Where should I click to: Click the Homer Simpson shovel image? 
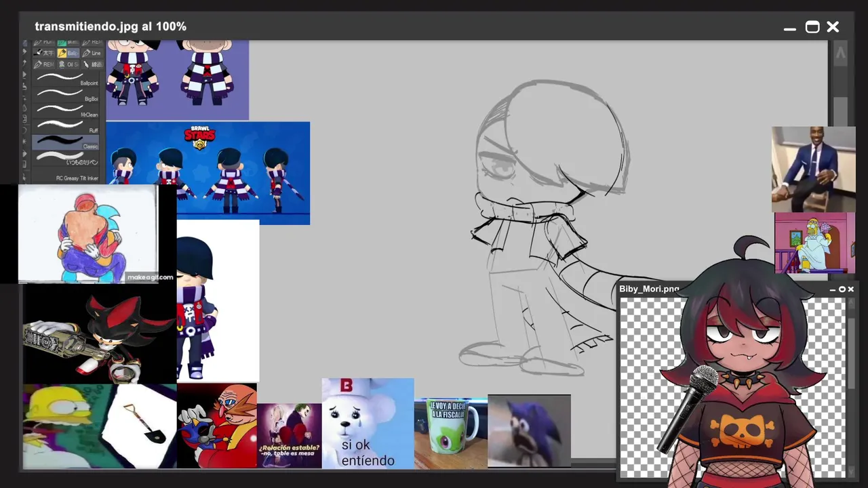pyautogui.click(x=100, y=426)
